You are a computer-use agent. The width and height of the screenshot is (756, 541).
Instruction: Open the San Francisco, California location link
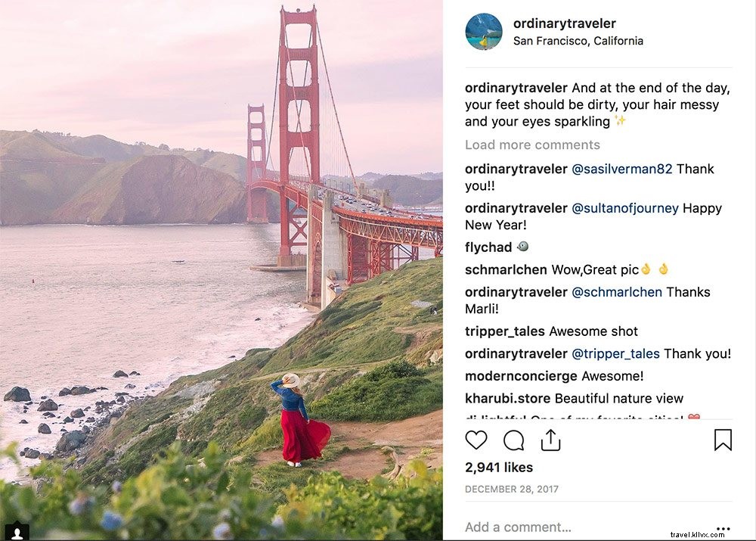[578, 41]
